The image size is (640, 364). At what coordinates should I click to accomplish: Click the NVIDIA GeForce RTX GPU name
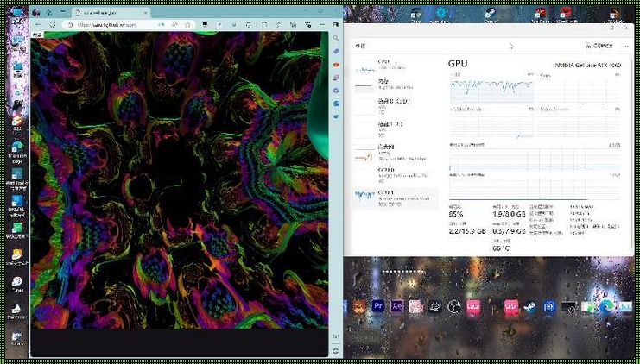click(x=588, y=66)
